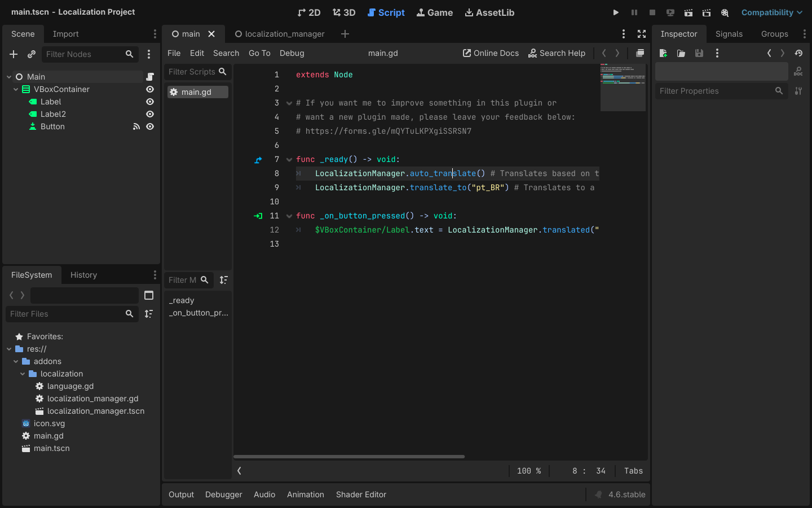Click the horizontal code scrollbar
The image size is (812, 508).
tap(349, 457)
